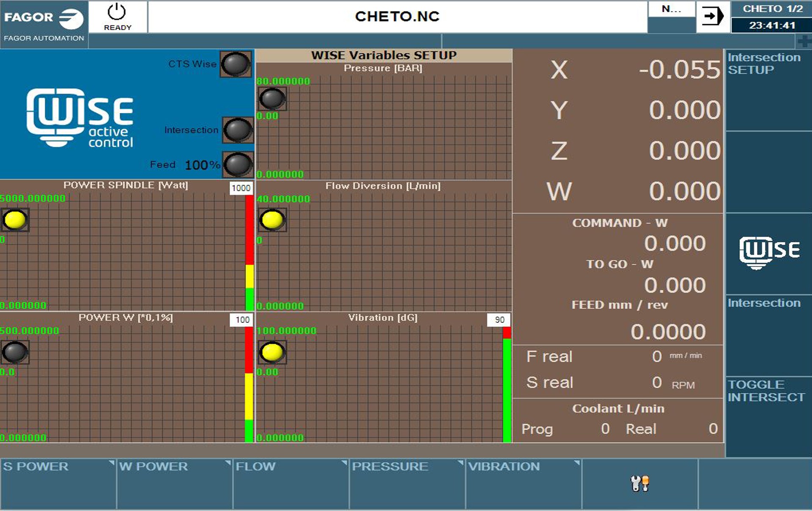Click the W axis position value

684,191
